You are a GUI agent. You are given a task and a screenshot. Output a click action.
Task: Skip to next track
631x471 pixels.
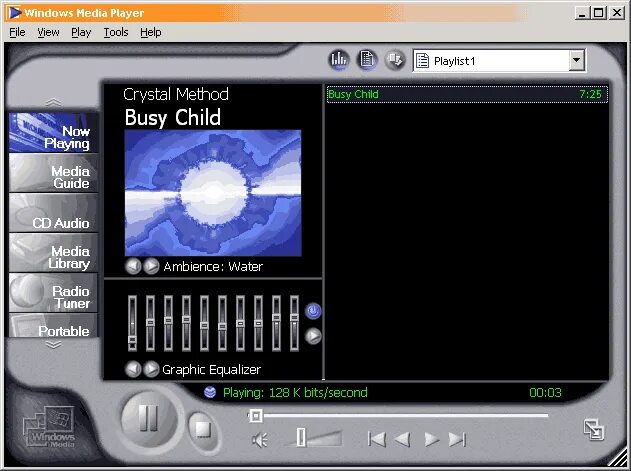[x=457, y=439]
